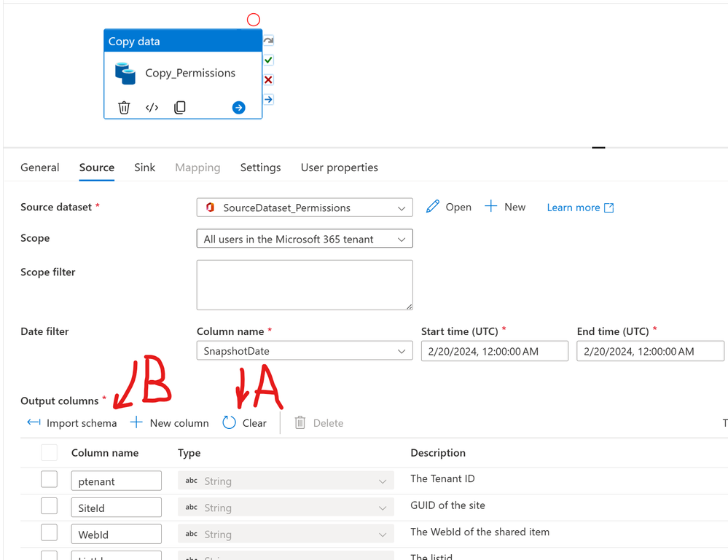Select the Copy data activity header
This screenshot has height=560, width=728.
tap(183, 41)
